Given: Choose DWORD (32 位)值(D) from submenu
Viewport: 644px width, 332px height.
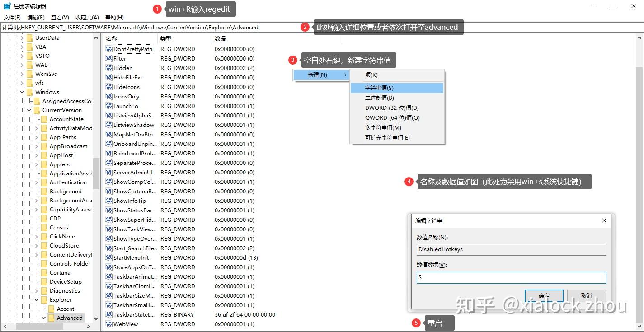Looking at the screenshot, I should (x=397, y=108).
